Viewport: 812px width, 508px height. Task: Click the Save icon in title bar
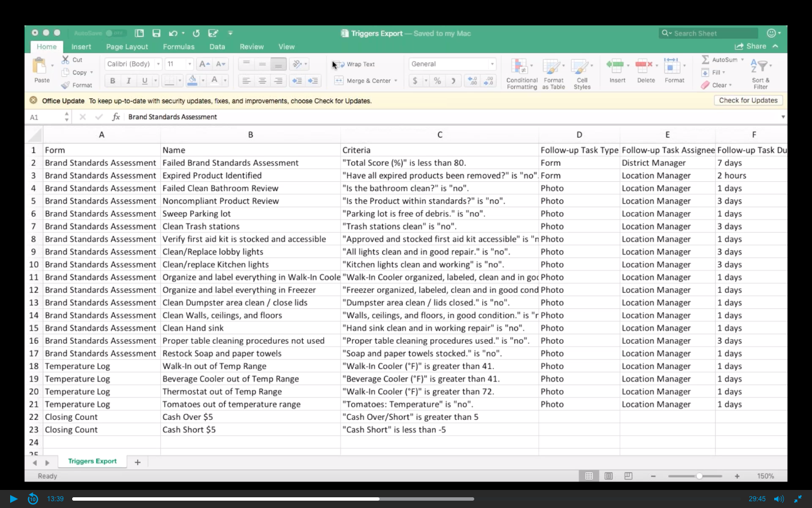pos(156,33)
